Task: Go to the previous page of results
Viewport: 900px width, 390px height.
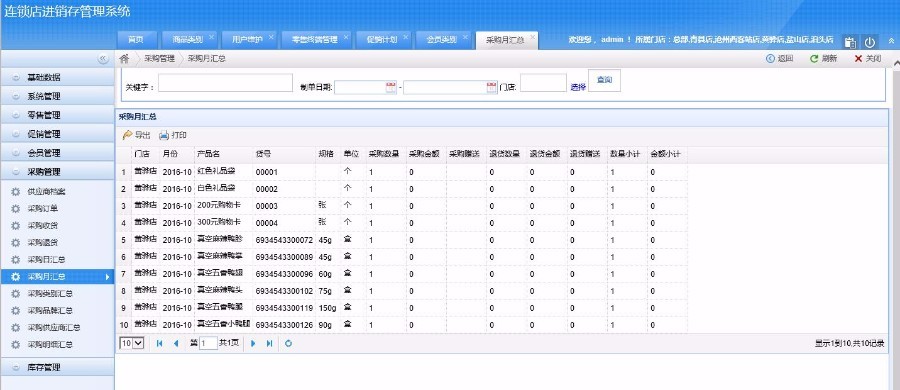Action: (176, 343)
